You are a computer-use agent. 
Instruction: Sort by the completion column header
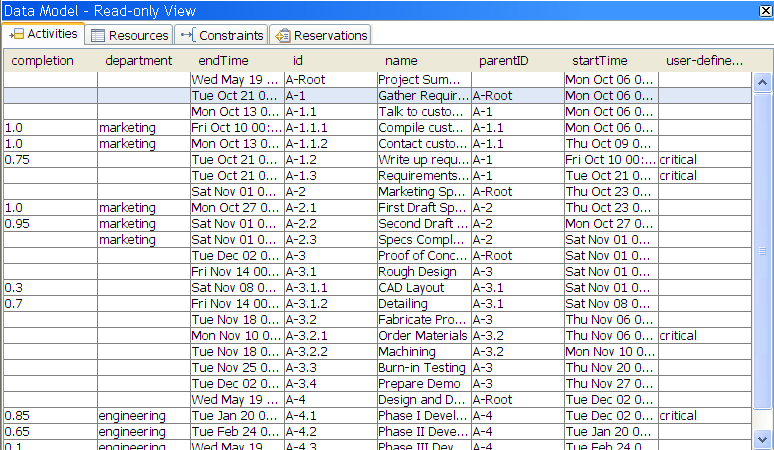tap(43, 61)
